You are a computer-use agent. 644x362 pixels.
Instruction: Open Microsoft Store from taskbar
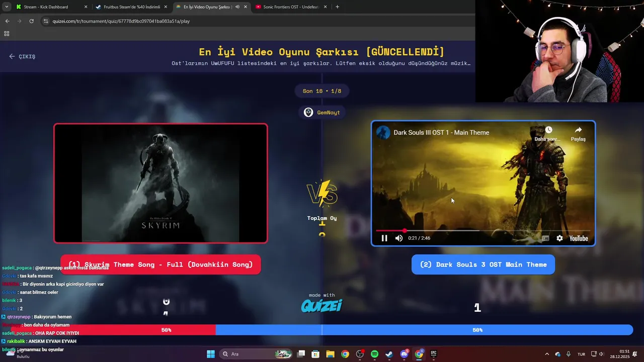click(x=315, y=354)
